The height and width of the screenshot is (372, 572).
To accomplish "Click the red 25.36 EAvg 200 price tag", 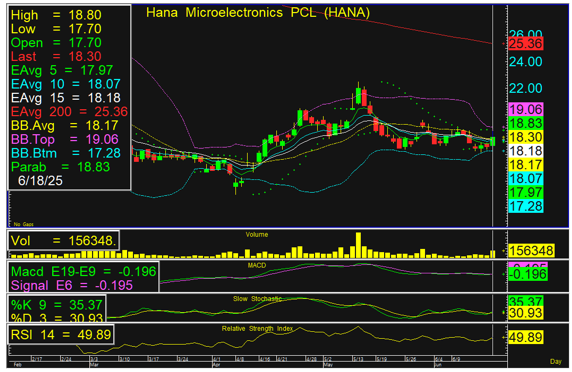I will [526, 43].
